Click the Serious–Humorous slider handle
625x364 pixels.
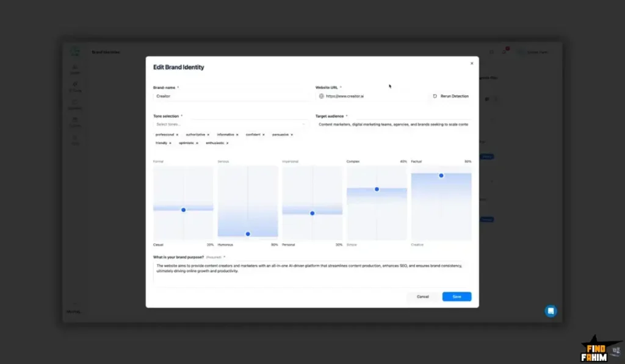(247, 233)
